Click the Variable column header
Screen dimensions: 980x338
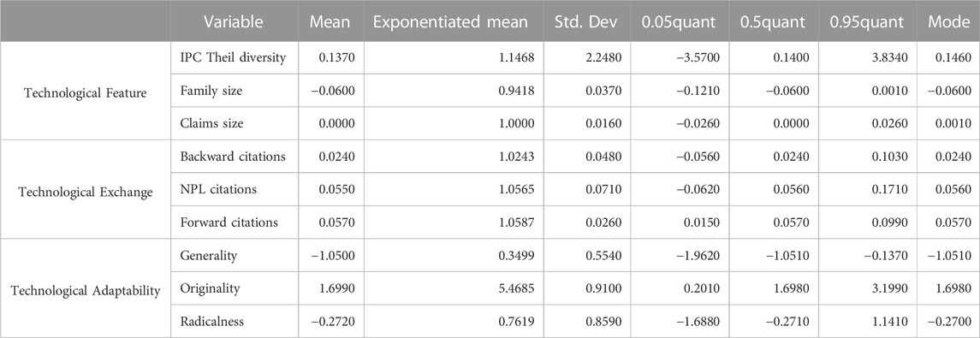(x=233, y=22)
